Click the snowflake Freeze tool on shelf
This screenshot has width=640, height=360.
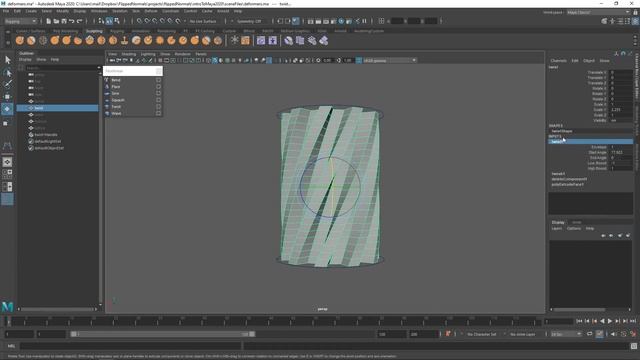[235, 40]
